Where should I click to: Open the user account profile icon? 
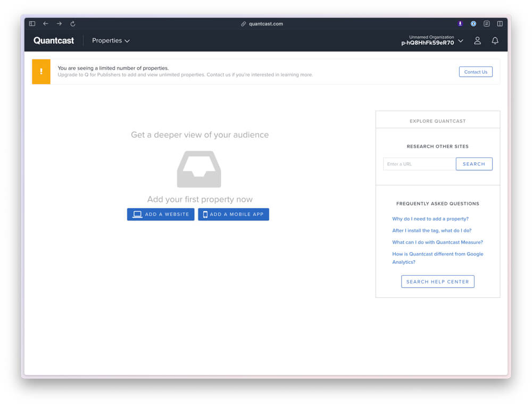pyautogui.click(x=477, y=41)
